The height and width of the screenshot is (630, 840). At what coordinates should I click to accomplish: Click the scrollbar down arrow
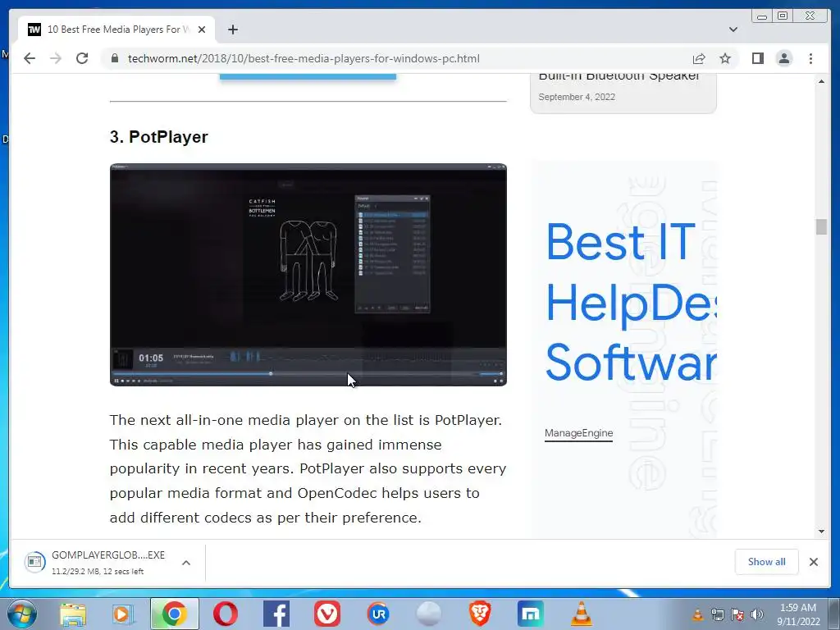(821, 532)
